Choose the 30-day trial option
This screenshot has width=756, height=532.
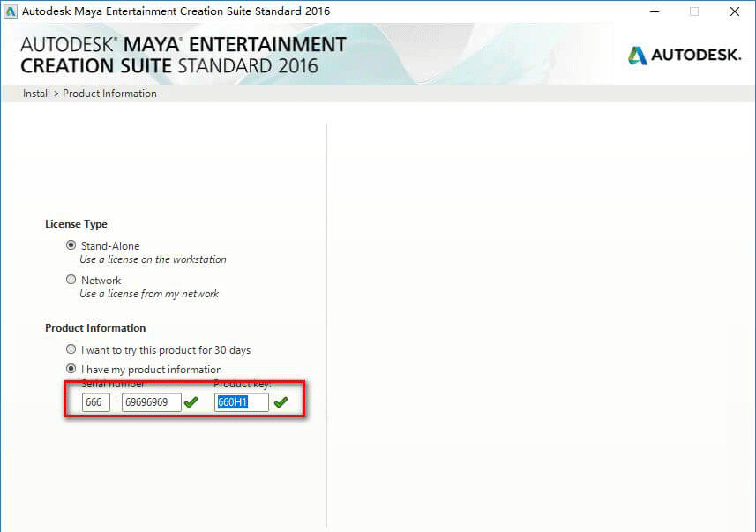click(x=71, y=349)
